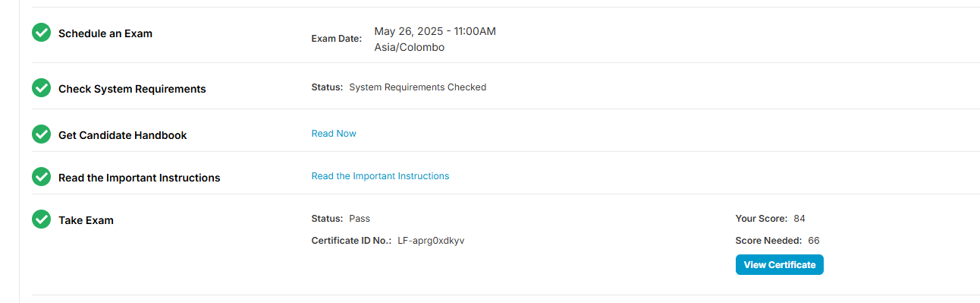The image size is (980, 303).
Task: Click the Your Score value 84
Action: (799, 219)
